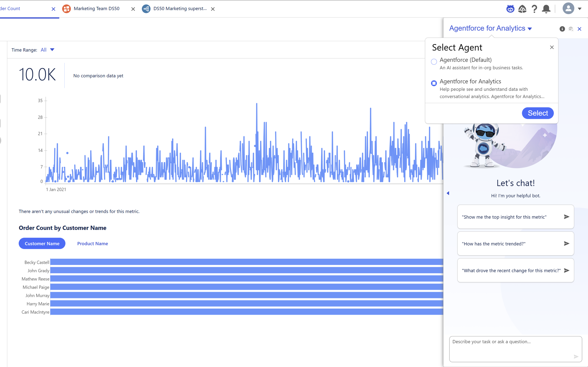This screenshot has height=367, width=588.
Task: Open the Help question mark icon
Action: coord(534,9)
